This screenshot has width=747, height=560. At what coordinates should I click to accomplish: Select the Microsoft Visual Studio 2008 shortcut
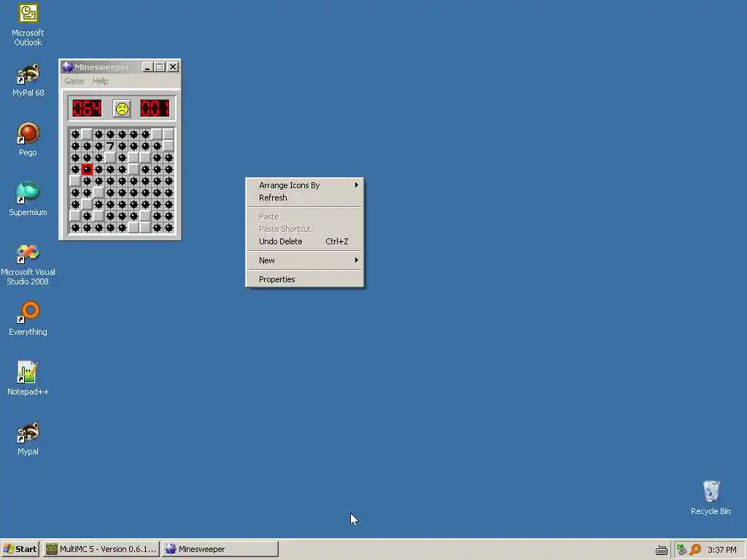point(28,264)
